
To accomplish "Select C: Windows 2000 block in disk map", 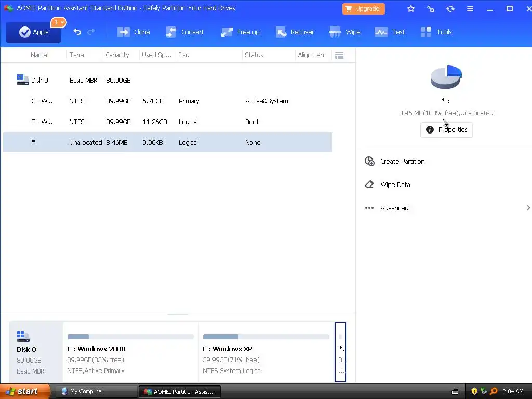I will pyautogui.click(x=130, y=352).
